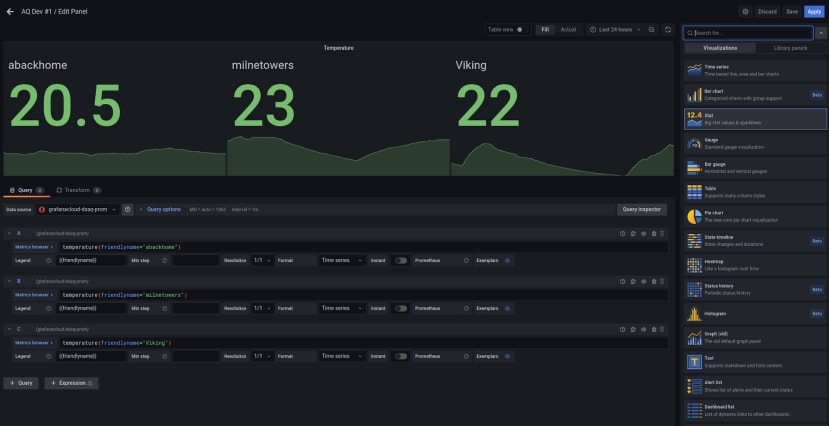Open the grafanacloud-dsaq-prom data source dropdown
The width and height of the screenshot is (829, 426).
pyautogui.click(x=78, y=210)
